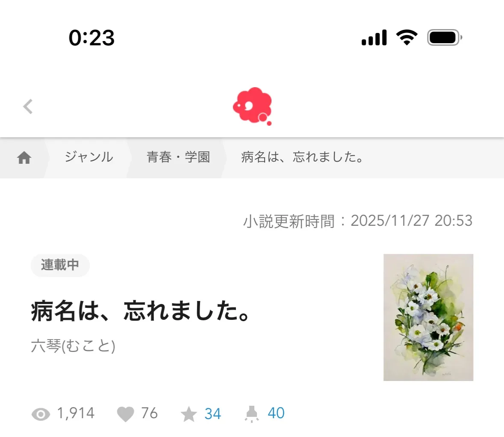The height and width of the screenshot is (437, 504).
Task: Select 病名は、忘れました。 breadcrumb item
Action: [x=303, y=157]
